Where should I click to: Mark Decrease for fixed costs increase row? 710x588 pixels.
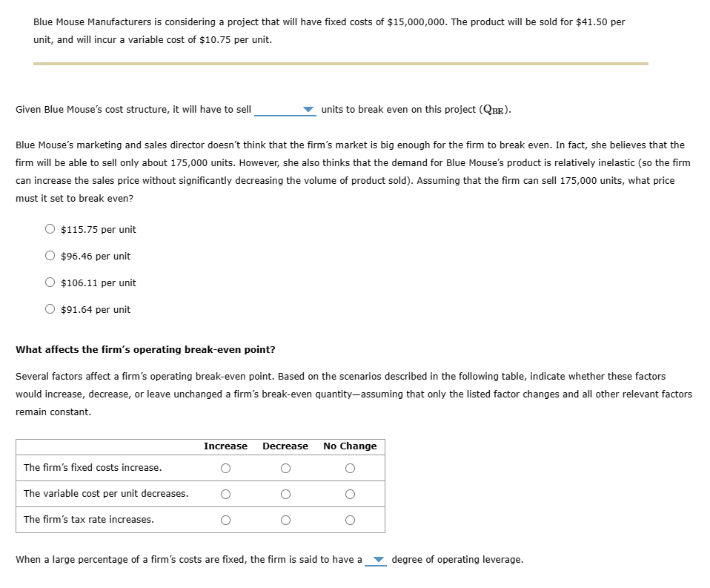[x=285, y=468]
